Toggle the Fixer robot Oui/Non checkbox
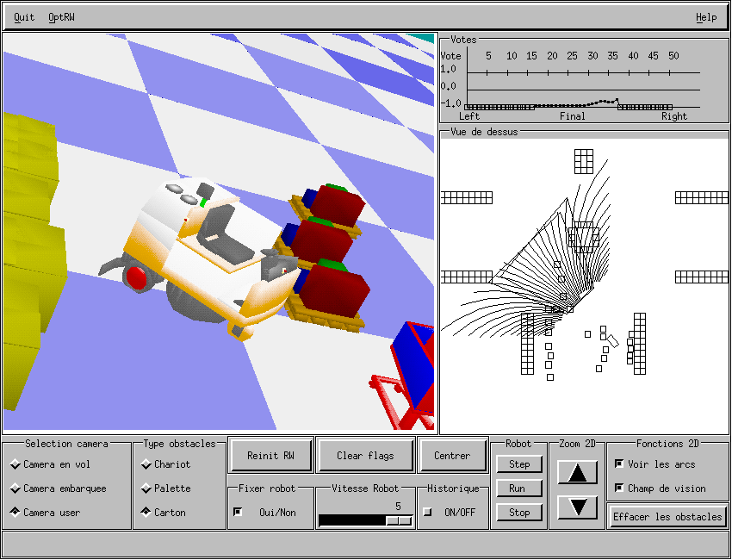The height and width of the screenshot is (560, 732). [239, 513]
